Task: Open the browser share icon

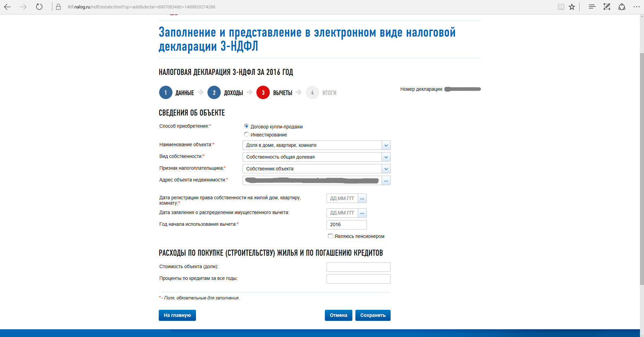Action: pyautogui.click(x=622, y=7)
